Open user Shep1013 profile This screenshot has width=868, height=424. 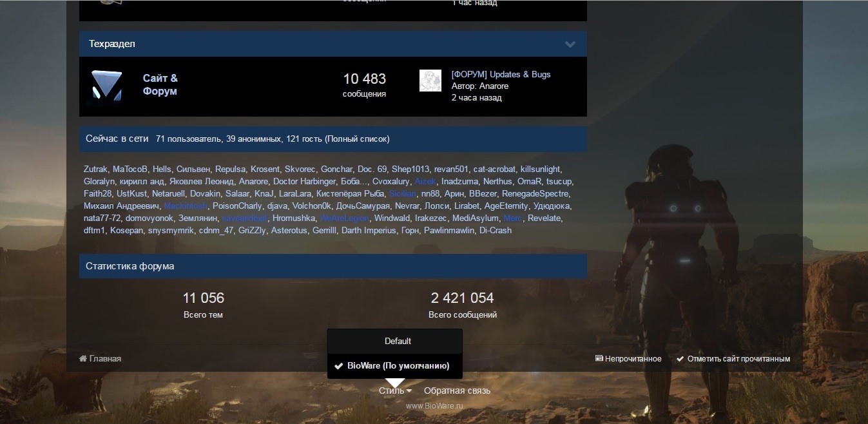(410, 169)
